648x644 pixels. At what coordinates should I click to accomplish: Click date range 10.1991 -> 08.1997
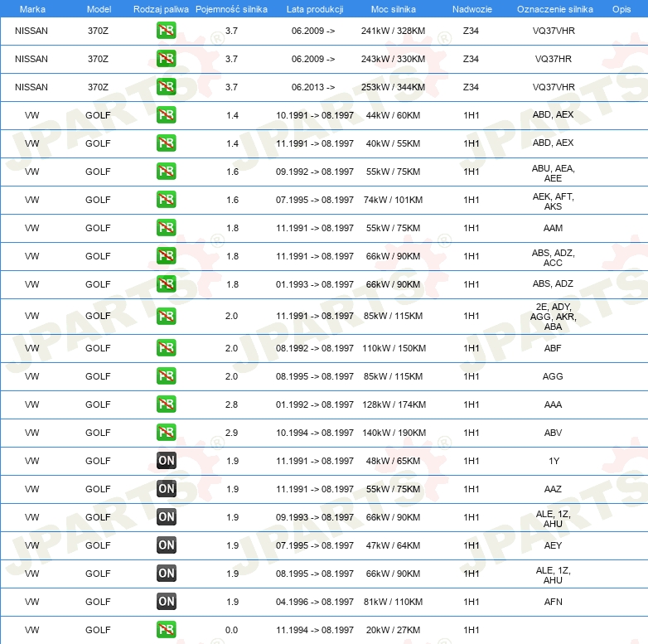pyautogui.click(x=315, y=115)
